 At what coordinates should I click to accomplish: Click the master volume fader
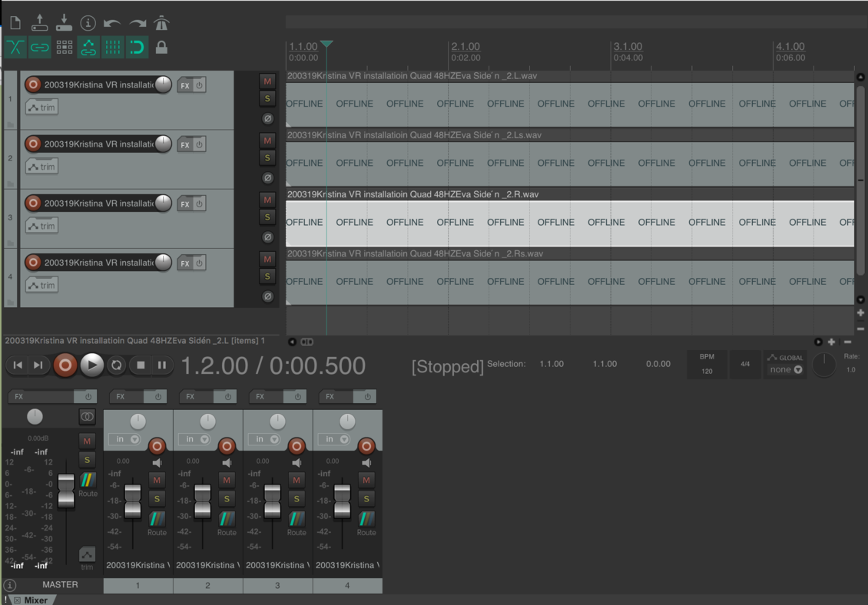pyautogui.click(x=66, y=490)
